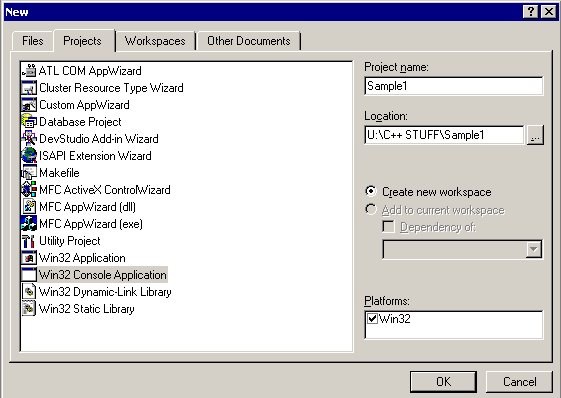Click the DevStudio Add-in Wizard icon

tap(29, 139)
